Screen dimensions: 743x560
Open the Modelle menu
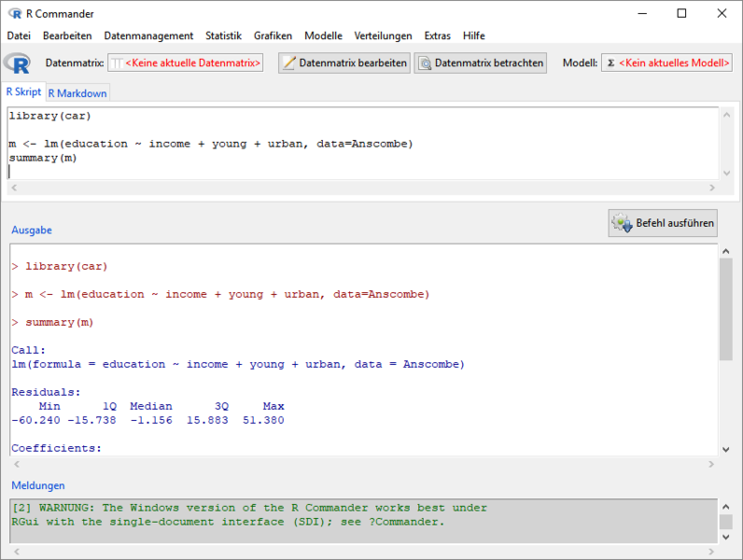click(323, 35)
